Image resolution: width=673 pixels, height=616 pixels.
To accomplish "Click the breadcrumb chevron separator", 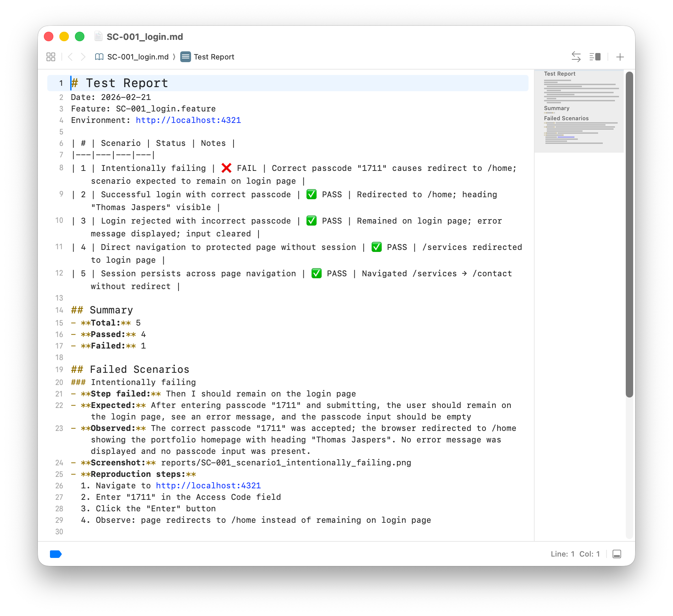I will tap(174, 57).
